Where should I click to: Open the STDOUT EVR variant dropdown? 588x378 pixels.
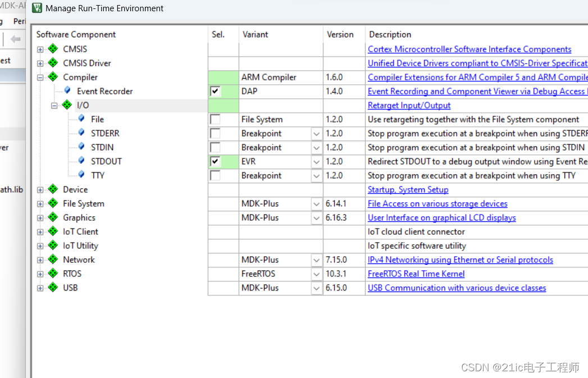coord(317,162)
